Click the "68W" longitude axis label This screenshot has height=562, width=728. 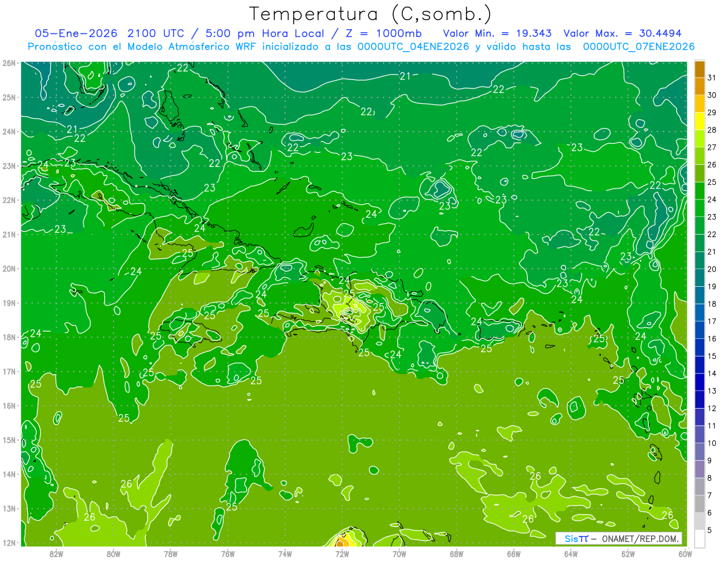point(456,553)
